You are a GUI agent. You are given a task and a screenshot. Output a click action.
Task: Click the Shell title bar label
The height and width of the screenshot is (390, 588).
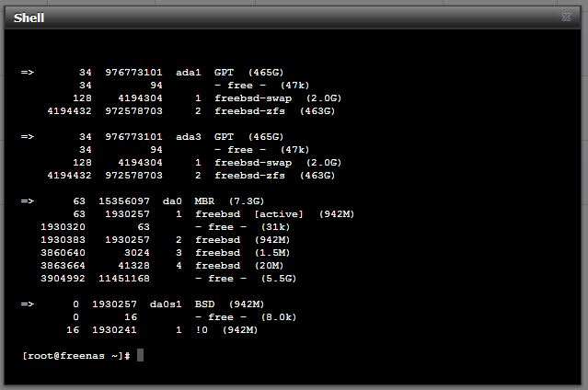click(29, 17)
